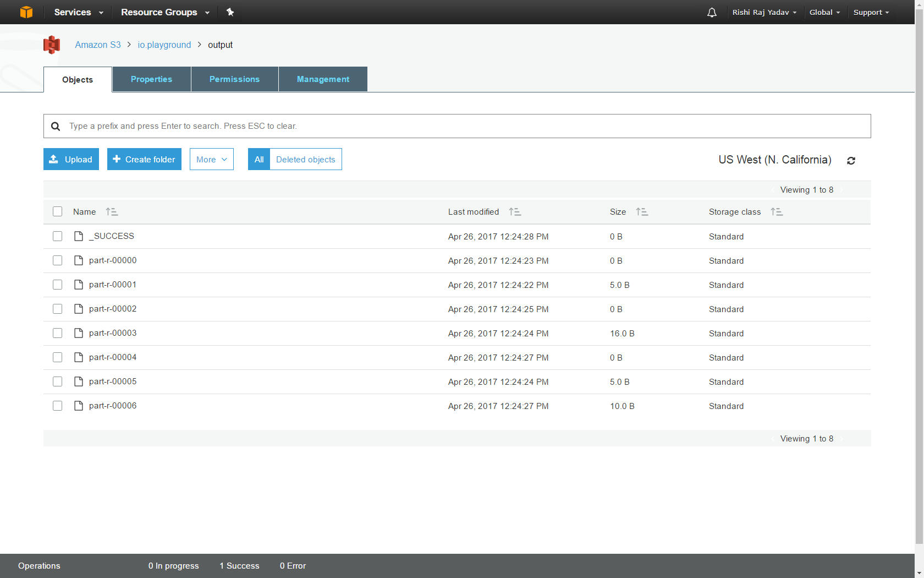Click file icon of part-r-00002

click(x=79, y=309)
